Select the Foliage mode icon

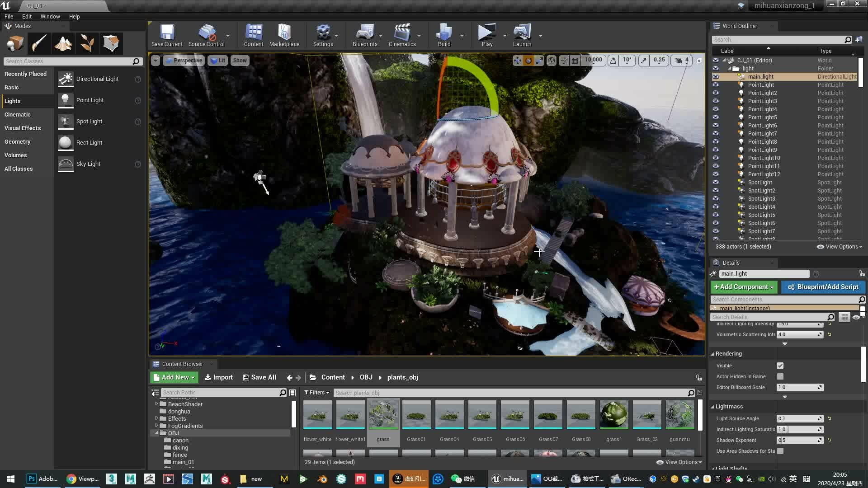(x=87, y=43)
